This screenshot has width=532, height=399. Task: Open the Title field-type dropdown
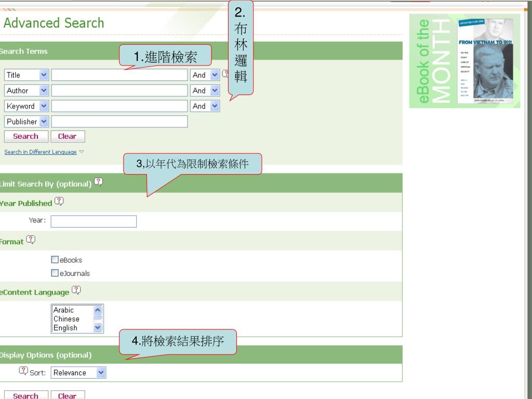pyautogui.click(x=26, y=75)
